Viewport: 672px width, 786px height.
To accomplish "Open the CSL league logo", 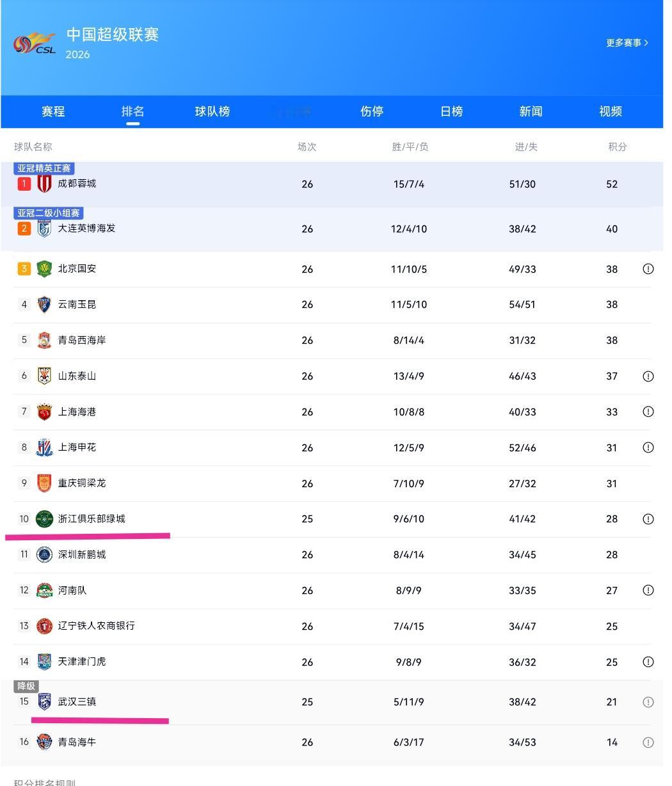I will tap(35, 44).
